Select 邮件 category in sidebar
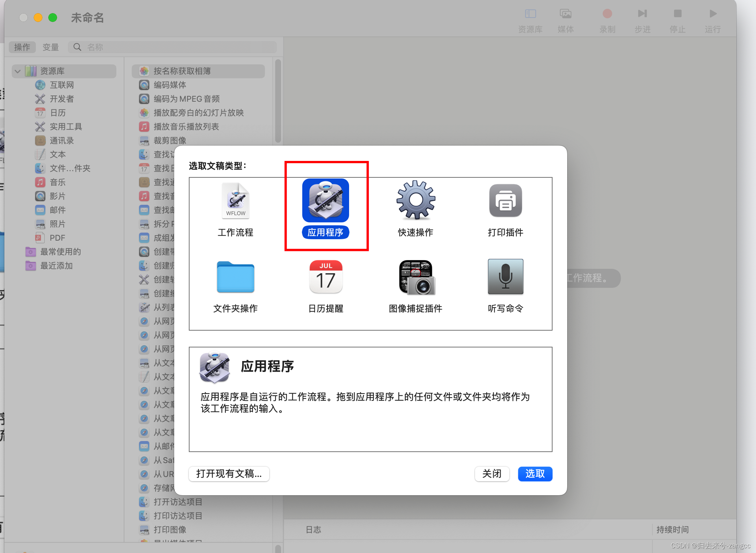The image size is (756, 553). click(x=58, y=210)
